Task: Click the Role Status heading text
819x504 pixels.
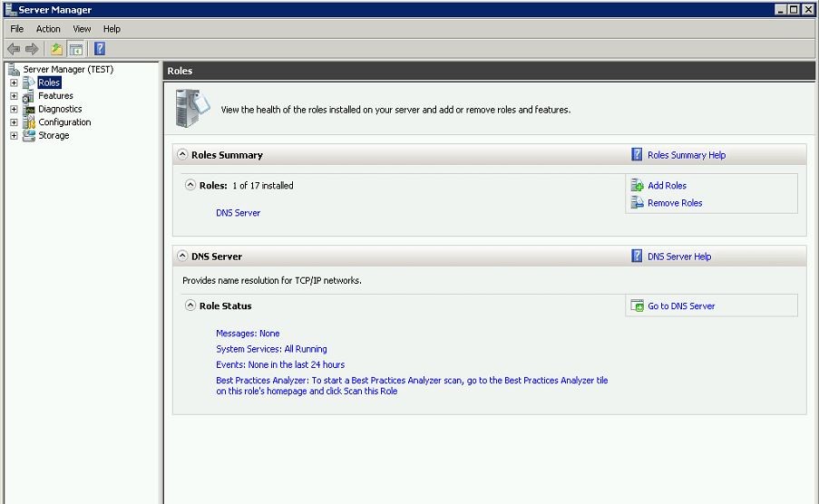Action: pyautogui.click(x=225, y=306)
